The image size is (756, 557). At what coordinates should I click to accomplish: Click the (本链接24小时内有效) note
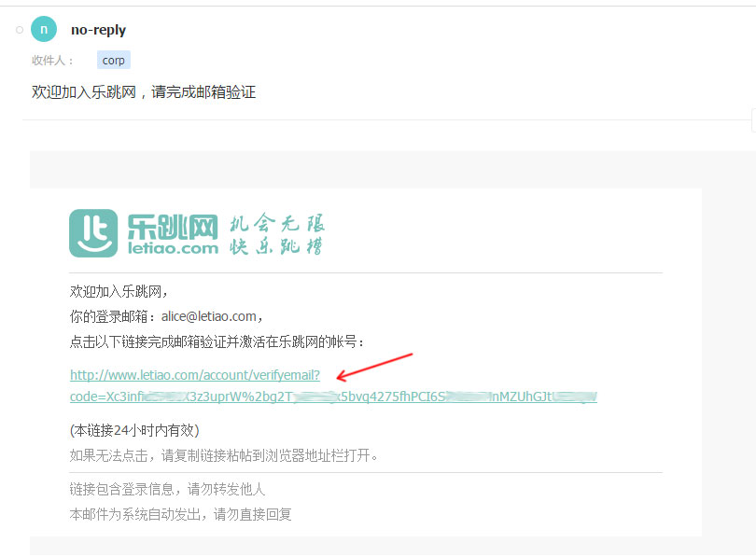coord(134,430)
